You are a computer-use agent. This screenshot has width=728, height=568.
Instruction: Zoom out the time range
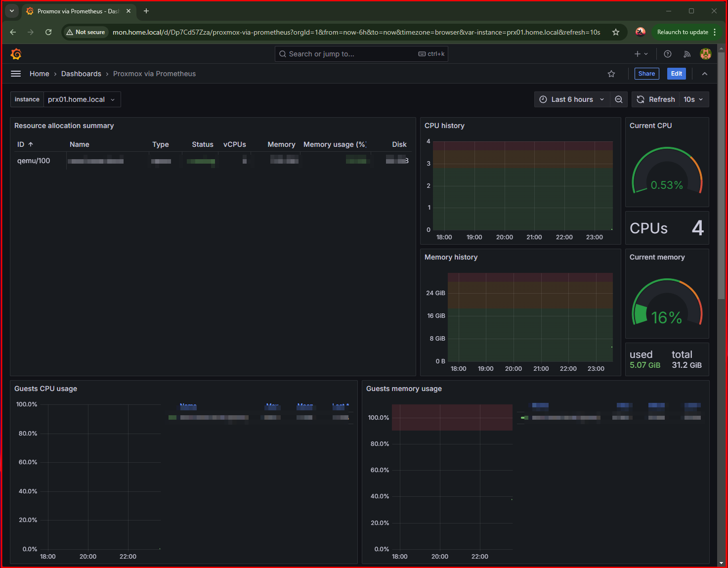click(619, 99)
